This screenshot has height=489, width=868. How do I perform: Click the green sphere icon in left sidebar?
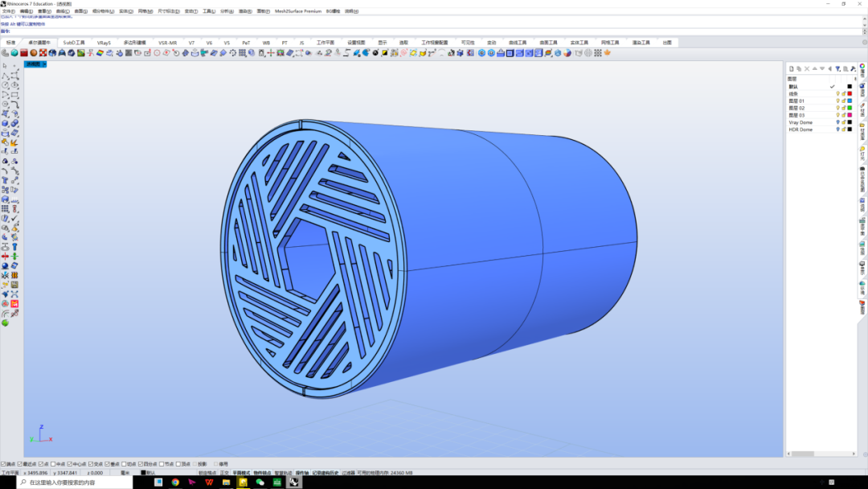click(x=5, y=323)
